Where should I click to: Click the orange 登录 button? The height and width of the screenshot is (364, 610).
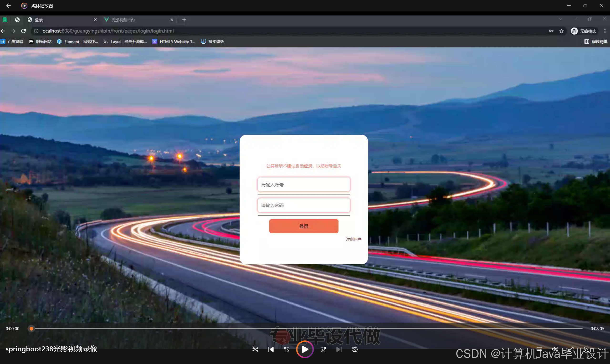pyautogui.click(x=304, y=226)
